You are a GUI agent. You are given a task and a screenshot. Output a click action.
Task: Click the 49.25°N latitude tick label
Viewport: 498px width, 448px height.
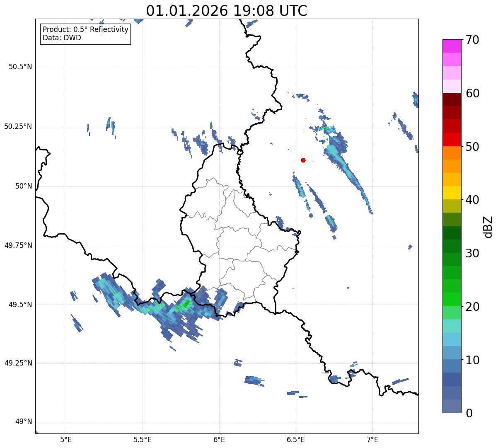point(18,363)
